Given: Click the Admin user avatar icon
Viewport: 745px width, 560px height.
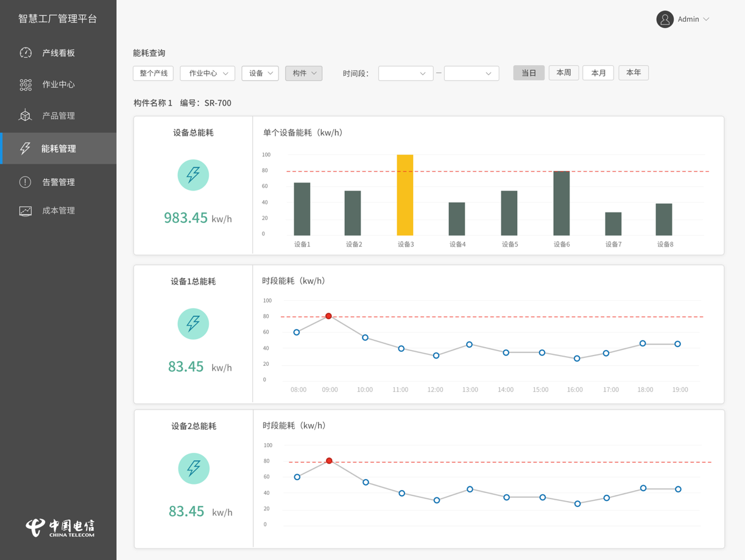Looking at the screenshot, I should (x=665, y=19).
